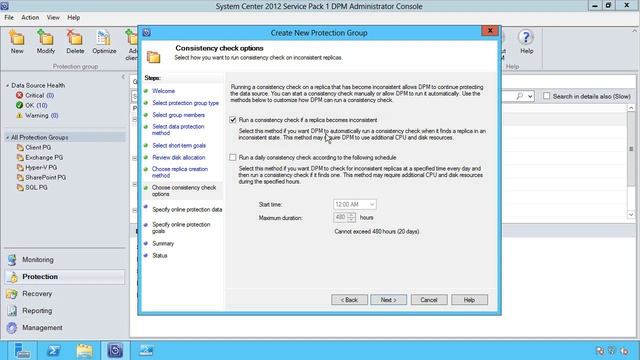Launch PowerShell from taskbar

pyautogui.click(x=53, y=351)
